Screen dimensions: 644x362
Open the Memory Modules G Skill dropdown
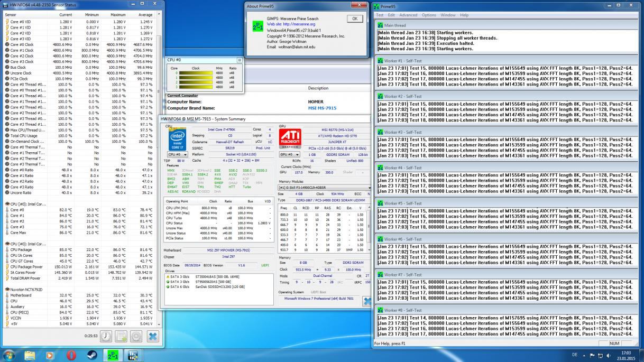coord(324,188)
